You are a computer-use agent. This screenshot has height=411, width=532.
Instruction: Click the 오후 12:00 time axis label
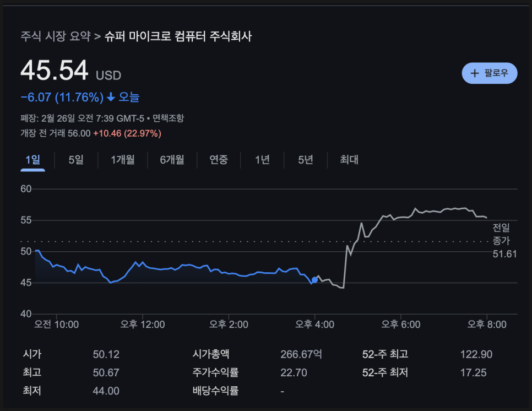[x=143, y=325]
